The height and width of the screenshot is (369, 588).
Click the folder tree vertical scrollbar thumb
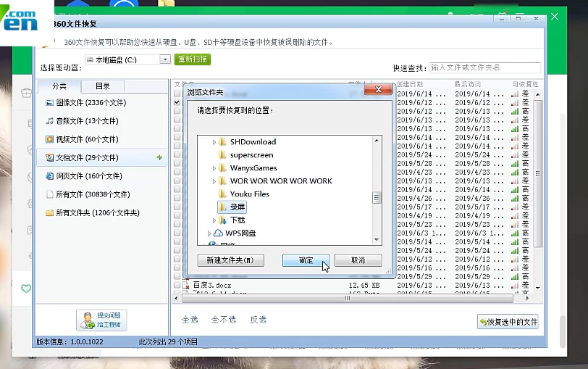tap(377, 197)
